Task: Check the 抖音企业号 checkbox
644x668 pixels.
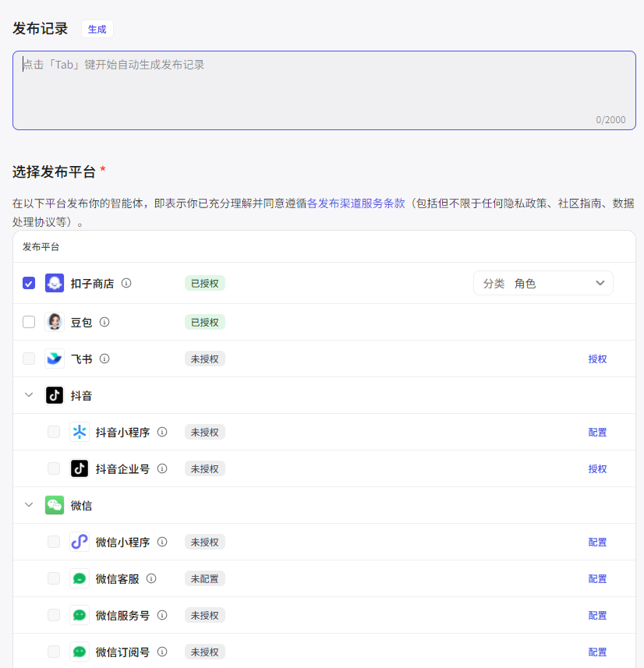Action: tap(54, 468)
